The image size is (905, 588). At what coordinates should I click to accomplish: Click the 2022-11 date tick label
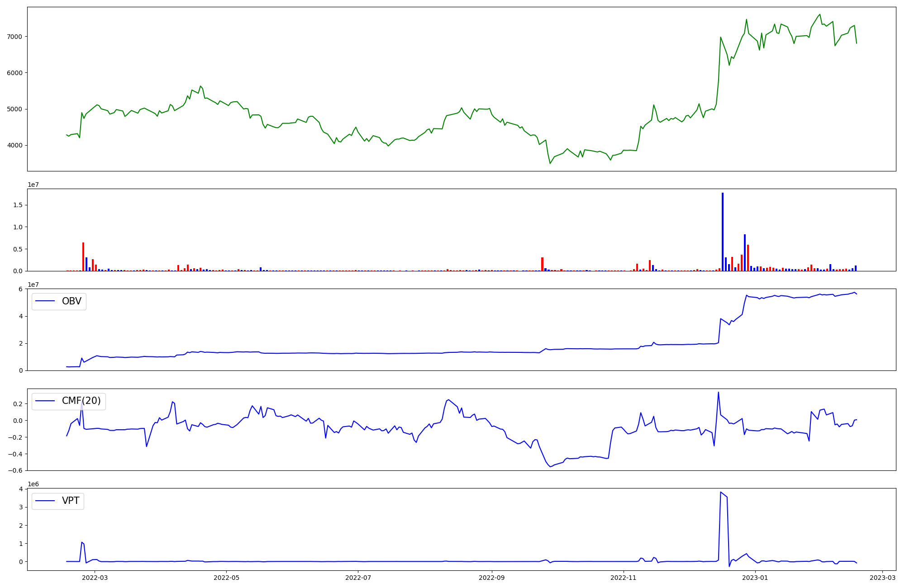point(624,578)
